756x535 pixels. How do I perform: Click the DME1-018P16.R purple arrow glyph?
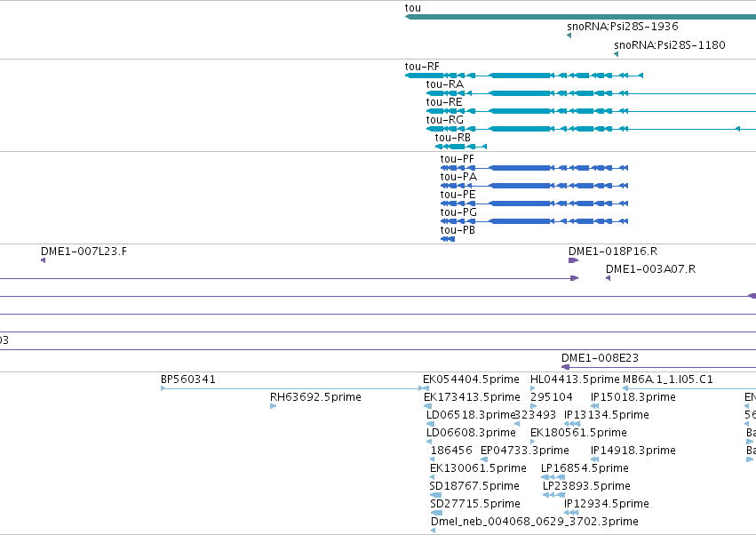pyautogui.click(x=573, y=260)
